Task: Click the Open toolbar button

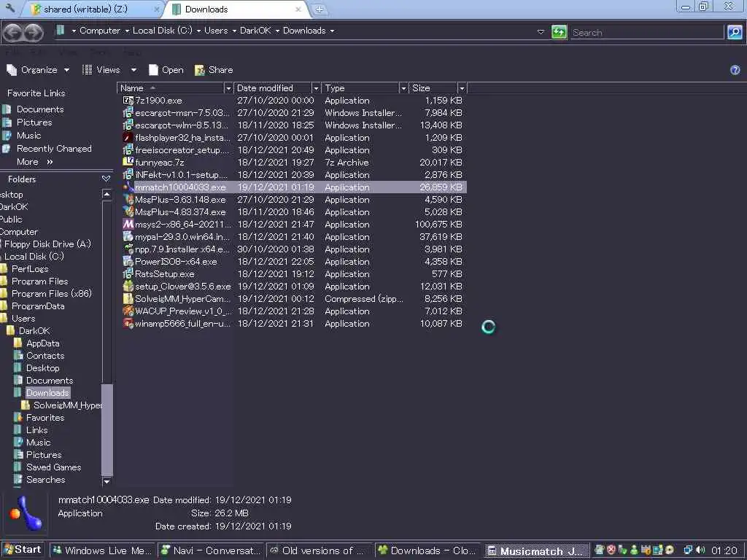Action: pyautogui.click(x=166, y=70)
